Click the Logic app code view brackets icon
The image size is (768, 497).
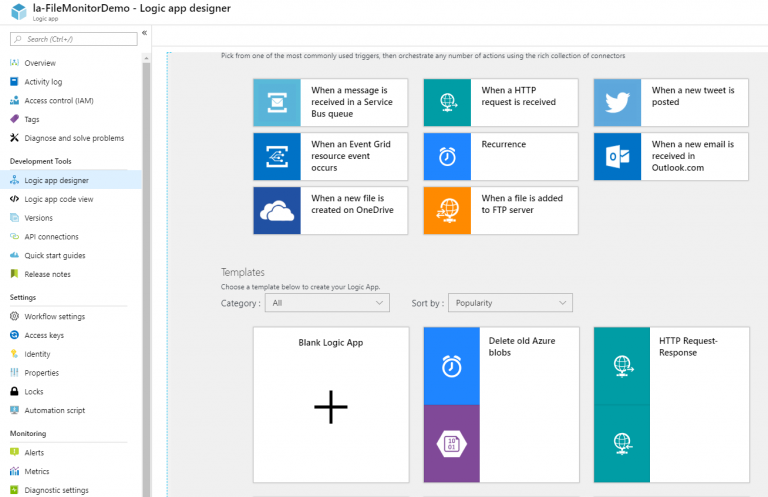pos(14,199)
